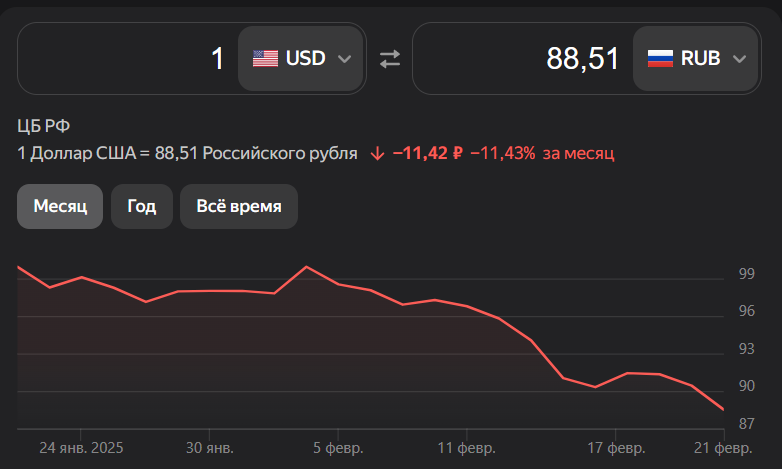782x469 pixels.
Task: Select the Месяц period tab
Action: (x=60, y=207)
